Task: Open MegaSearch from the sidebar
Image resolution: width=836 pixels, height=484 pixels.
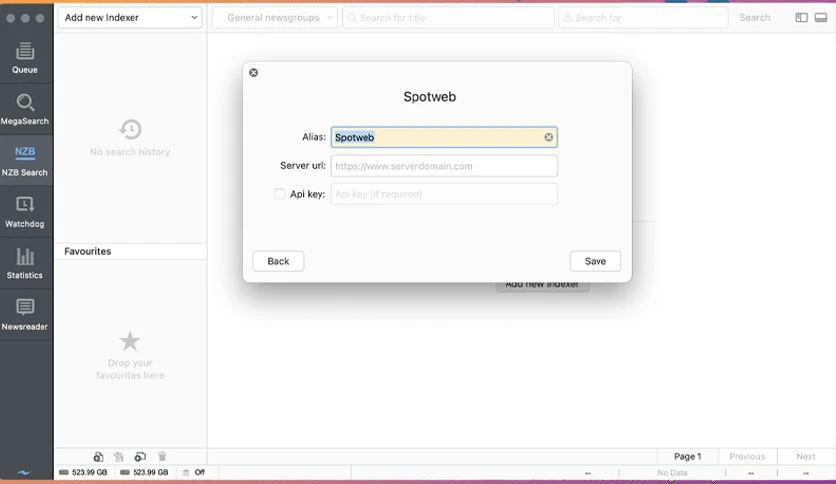Action: (x=25, y=109)
